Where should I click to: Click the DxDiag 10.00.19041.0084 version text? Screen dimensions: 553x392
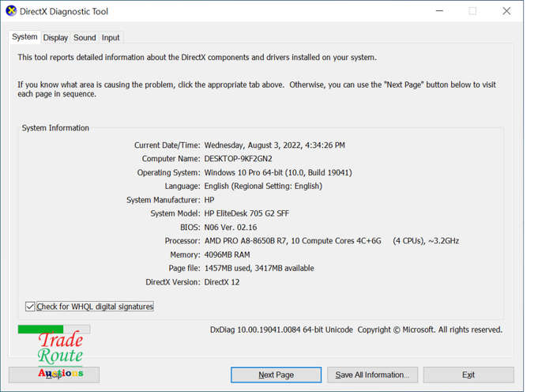[x=281, y=330]
